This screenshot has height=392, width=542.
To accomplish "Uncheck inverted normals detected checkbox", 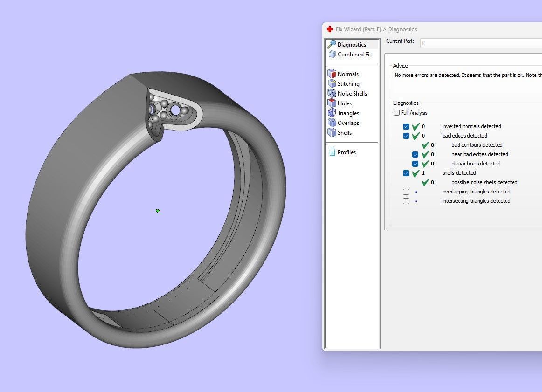I will pos(406,126).
